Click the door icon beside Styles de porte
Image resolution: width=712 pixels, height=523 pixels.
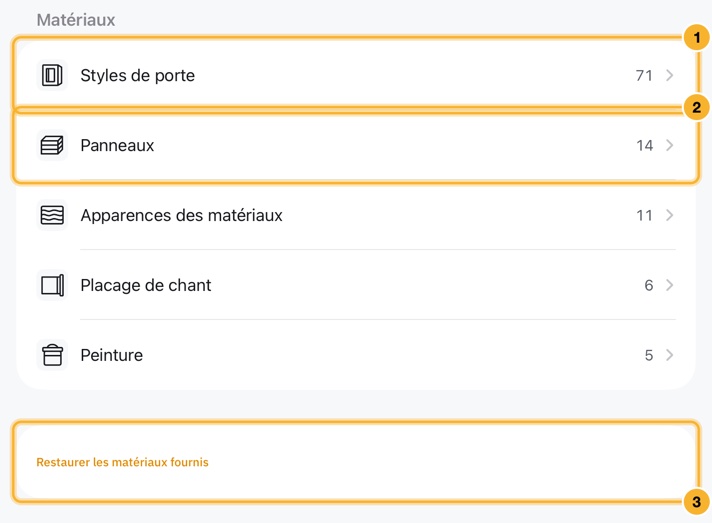52,75
